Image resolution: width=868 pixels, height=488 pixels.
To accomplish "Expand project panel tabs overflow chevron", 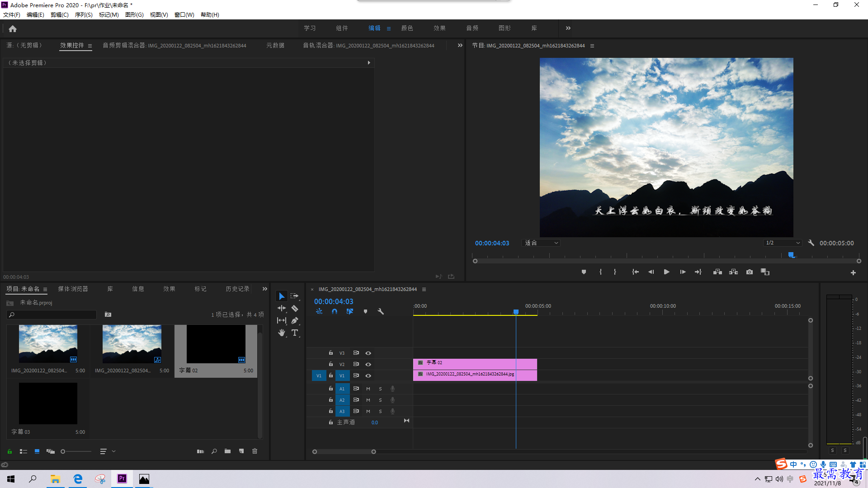I will coord(265,289).
